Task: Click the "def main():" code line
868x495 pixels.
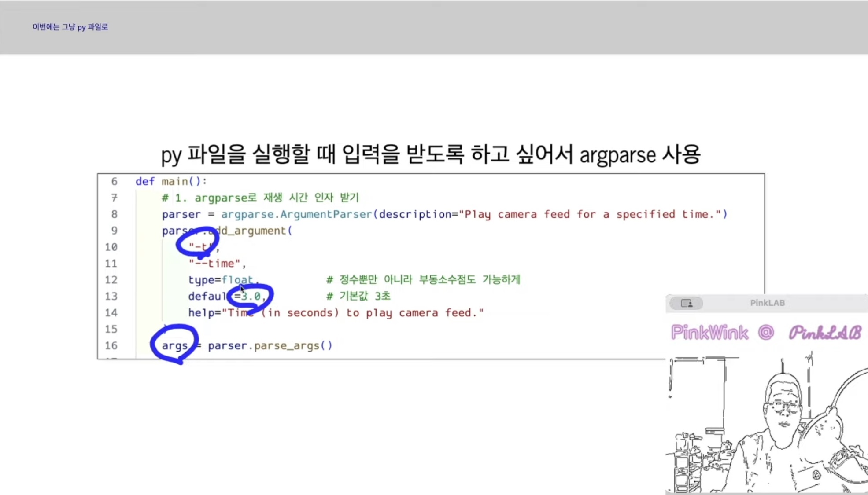Action: [x=171, y=181]
